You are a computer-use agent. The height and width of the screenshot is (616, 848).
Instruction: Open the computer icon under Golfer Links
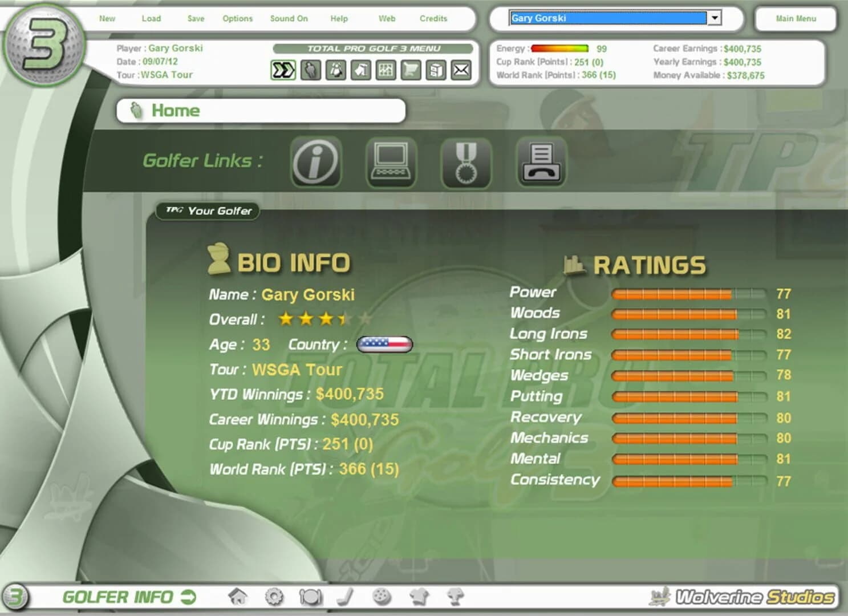coord(391,162)
